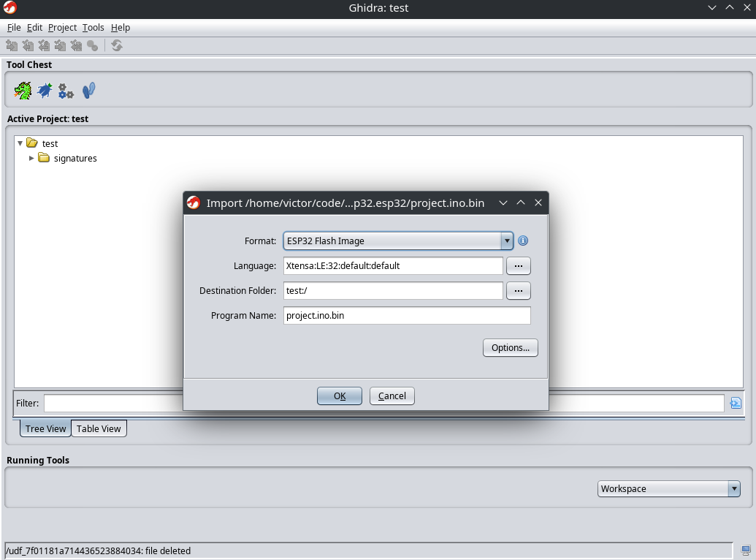Open the Workspace dropdown

(x=734, y=489)
